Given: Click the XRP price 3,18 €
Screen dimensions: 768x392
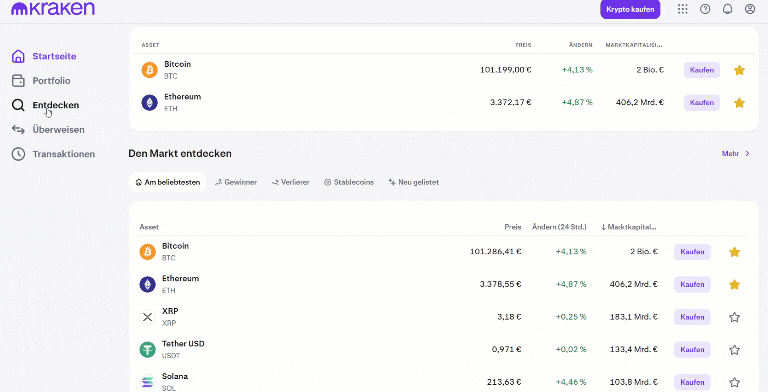Looking at the screenshot, I should [509, 317].
